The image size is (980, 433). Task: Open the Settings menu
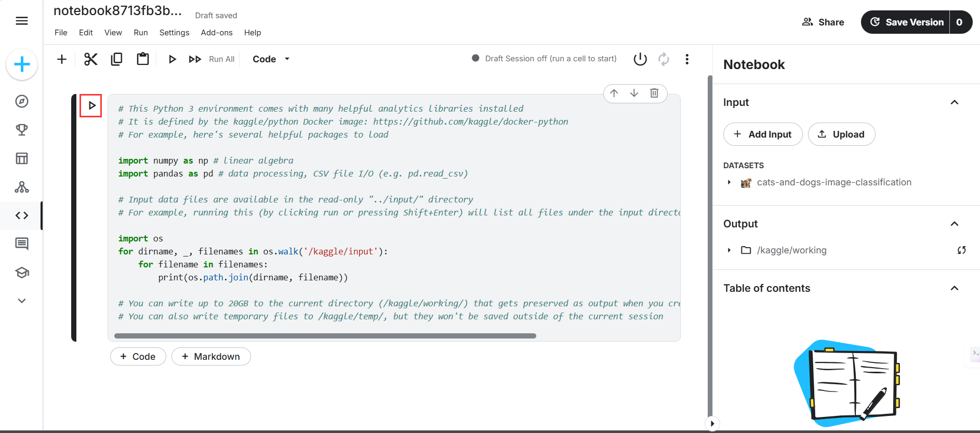tap(174, 33)
